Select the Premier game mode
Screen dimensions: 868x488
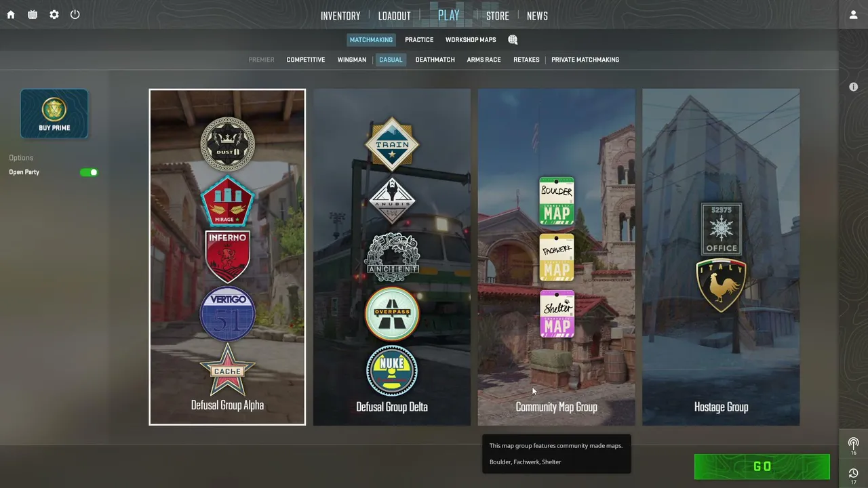tap(261, 60)
